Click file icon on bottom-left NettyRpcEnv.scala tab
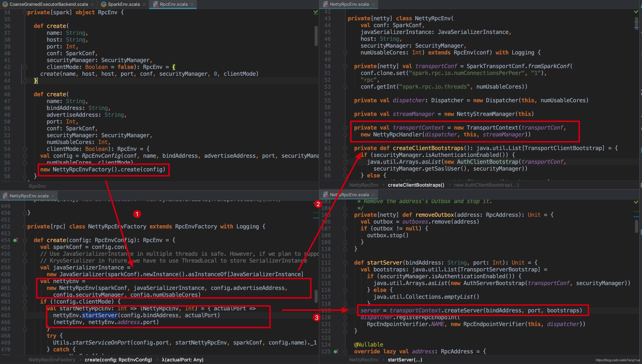This screenshot has height=364, width=642. (5, 196)
